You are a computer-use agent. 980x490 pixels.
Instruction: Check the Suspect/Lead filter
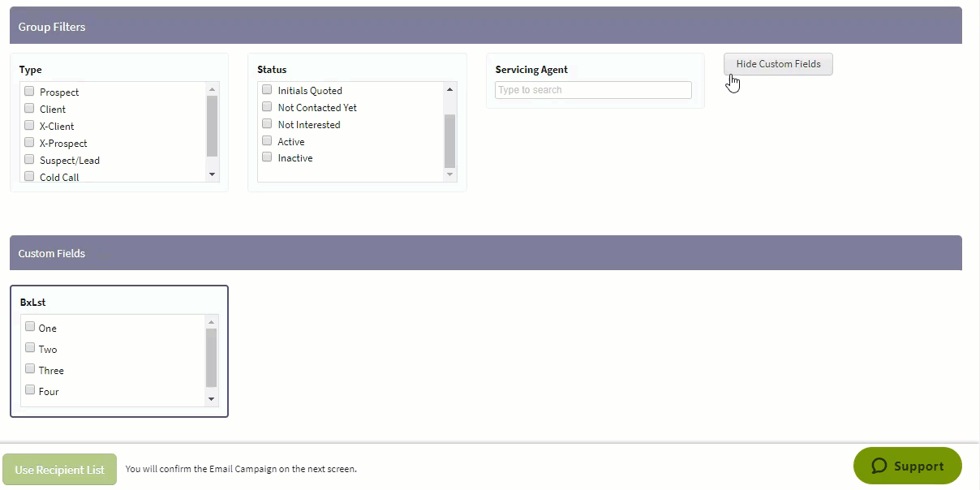click(29, 160)
